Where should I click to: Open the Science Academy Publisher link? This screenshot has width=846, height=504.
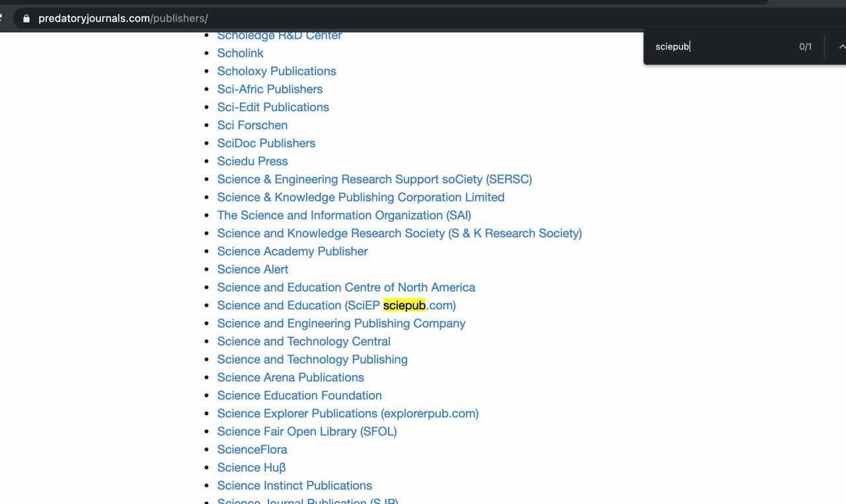[293, 251]
